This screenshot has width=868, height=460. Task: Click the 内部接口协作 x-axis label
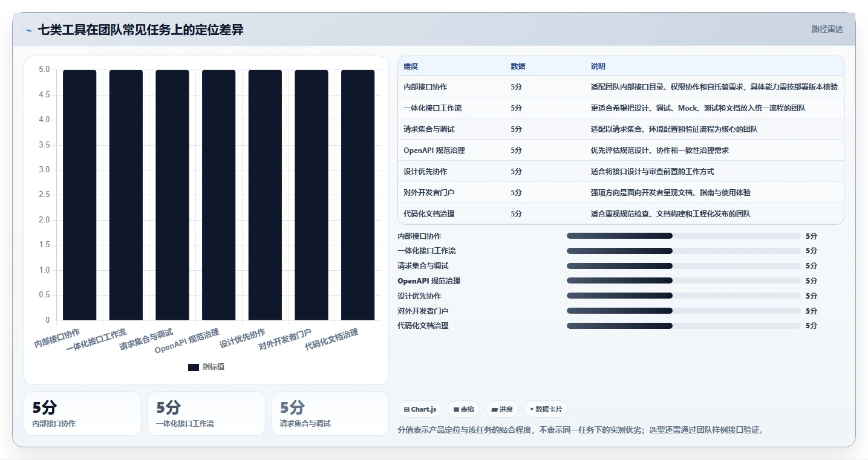click(x=57, y=337)
